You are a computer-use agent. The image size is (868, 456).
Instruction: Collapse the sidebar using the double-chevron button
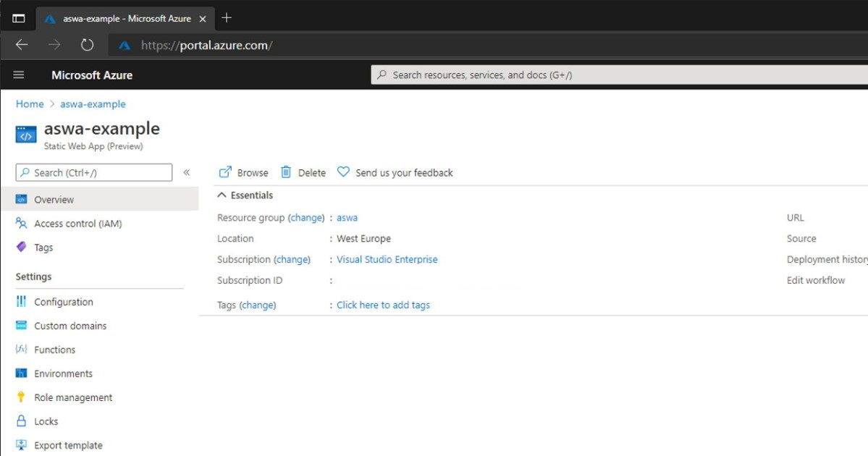pyautogui.click(x=186, y=172)
